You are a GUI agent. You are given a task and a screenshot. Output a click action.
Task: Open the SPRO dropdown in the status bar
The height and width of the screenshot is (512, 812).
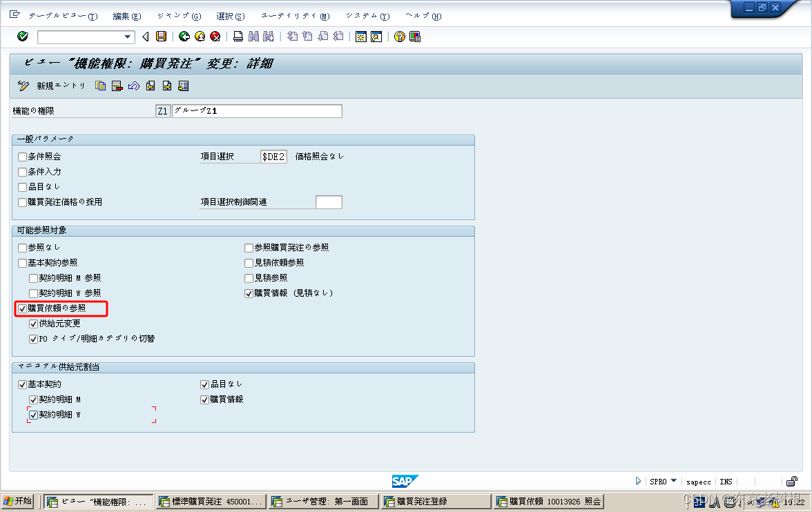pos(674,482)
